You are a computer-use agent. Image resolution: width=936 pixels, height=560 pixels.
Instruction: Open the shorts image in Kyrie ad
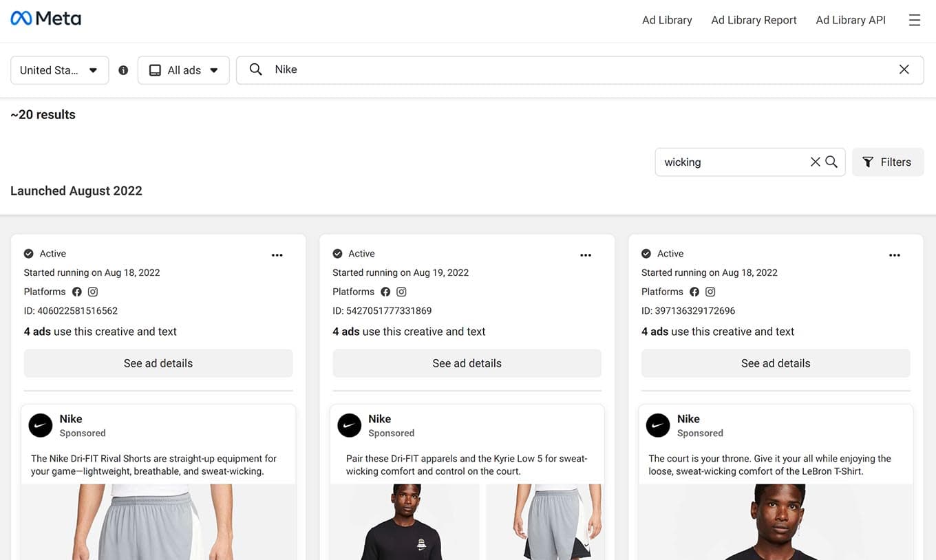pos(544,522)
